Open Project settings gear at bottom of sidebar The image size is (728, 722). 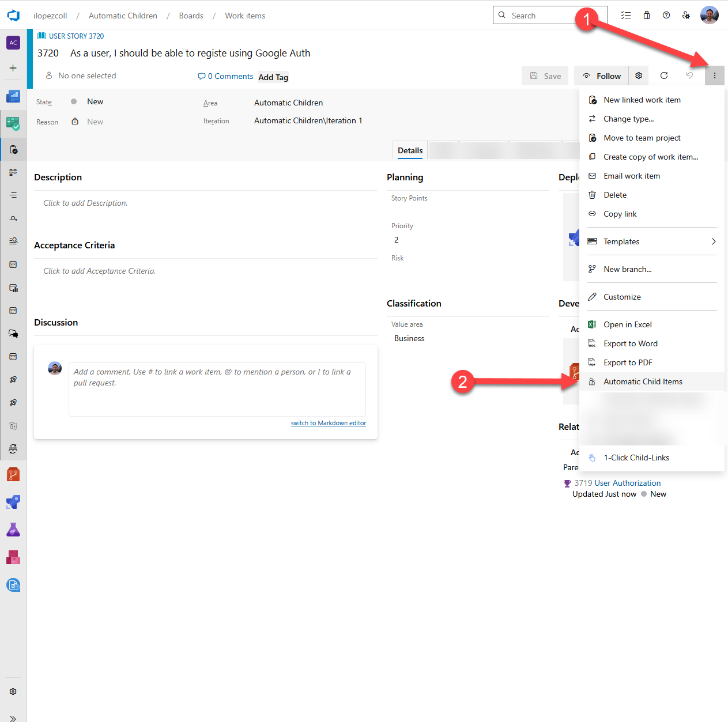click(13, 691)
